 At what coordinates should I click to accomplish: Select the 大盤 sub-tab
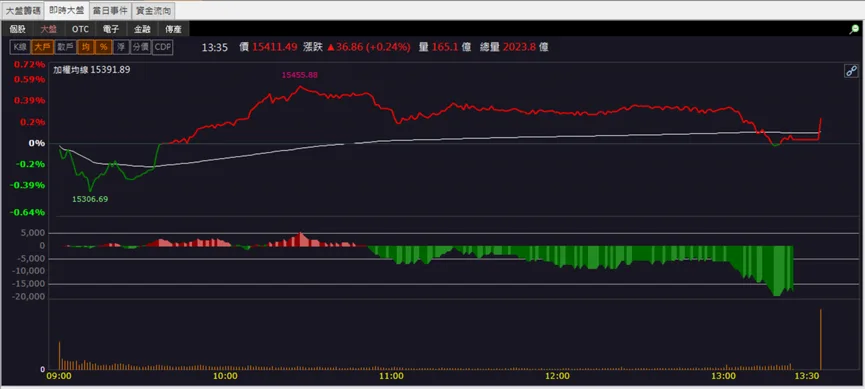click(x=49, y=29)
